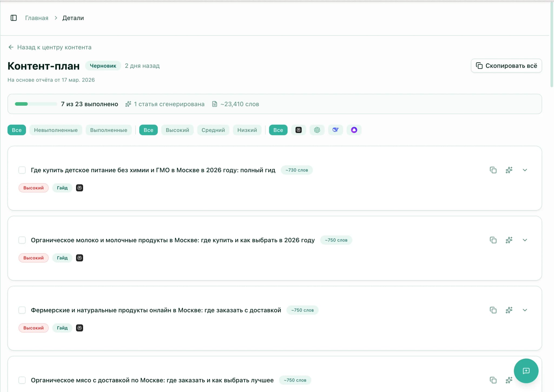Click Скопировать всё button
This screenshot has width=554, height=392.
[x=506, y=66]
